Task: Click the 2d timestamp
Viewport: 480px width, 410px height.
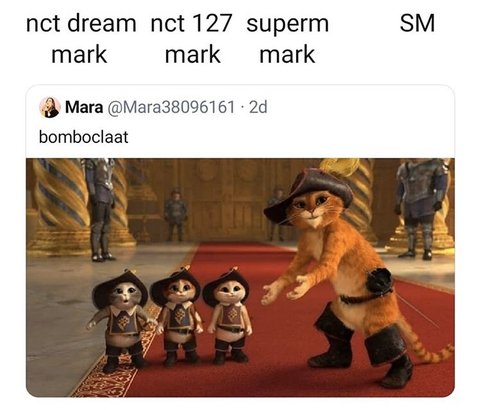Action: pos(258,107)
